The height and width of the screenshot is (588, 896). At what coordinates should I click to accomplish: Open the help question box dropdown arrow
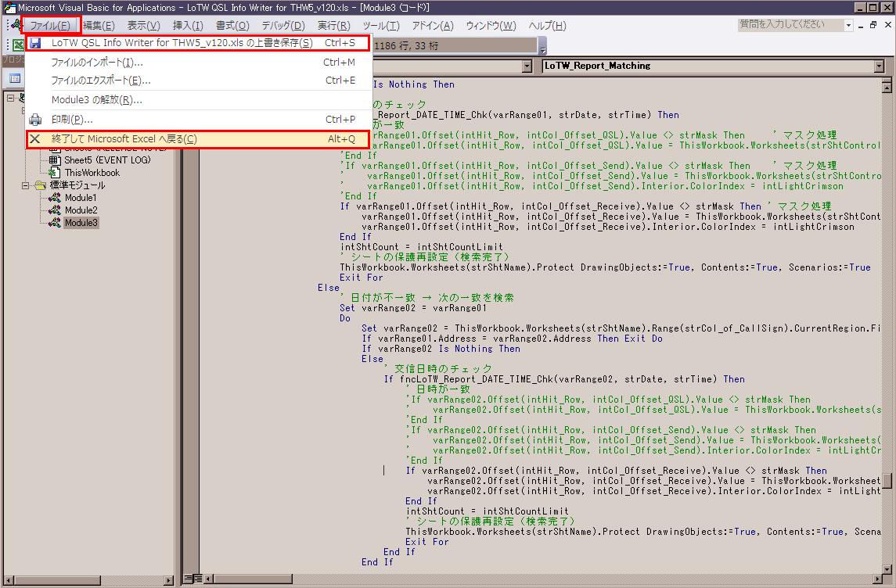pyautogui.click(x=848, y=25)
